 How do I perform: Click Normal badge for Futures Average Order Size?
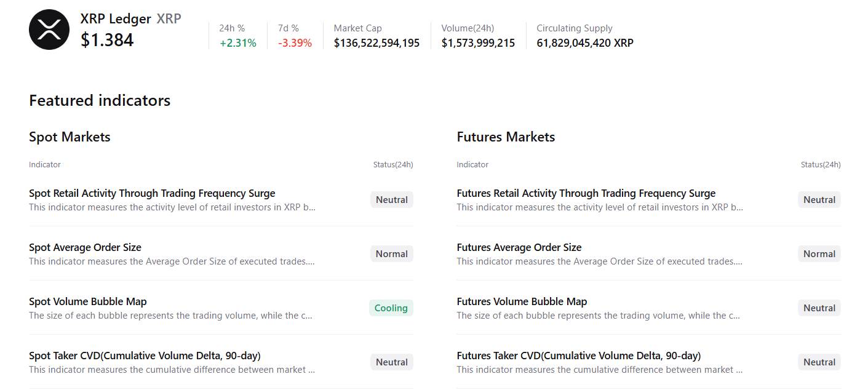click(819, 254)
